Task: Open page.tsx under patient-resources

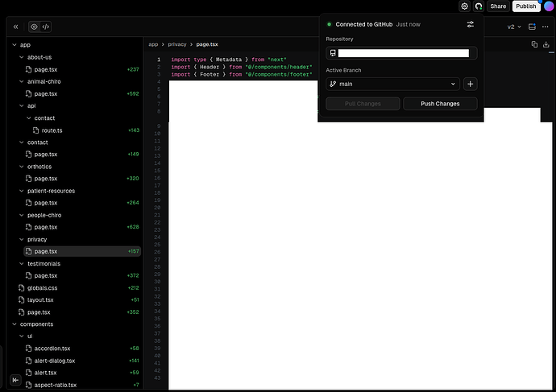Action: (46, 203)
